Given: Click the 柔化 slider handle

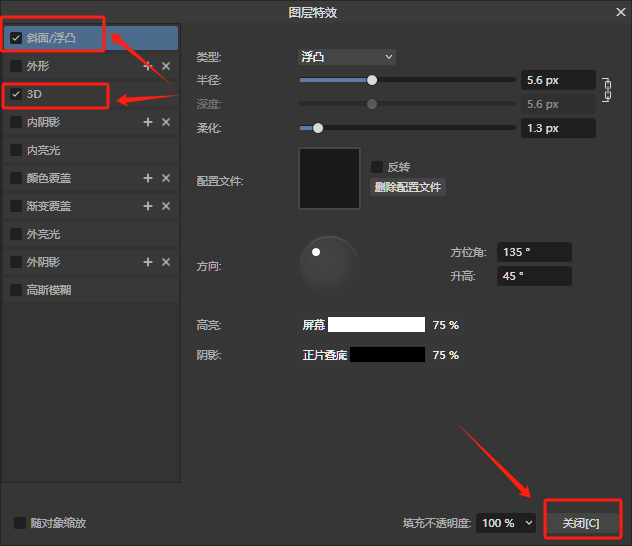Looking at the screenshot, I should point(318,128).
